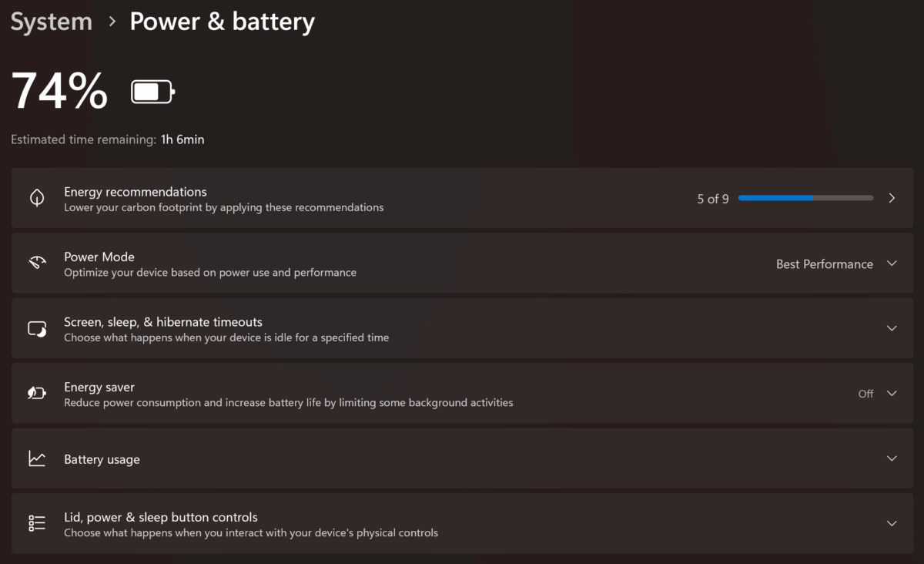
Task: Open the Best Performance power mode dropdown
Action: [836, 264]
